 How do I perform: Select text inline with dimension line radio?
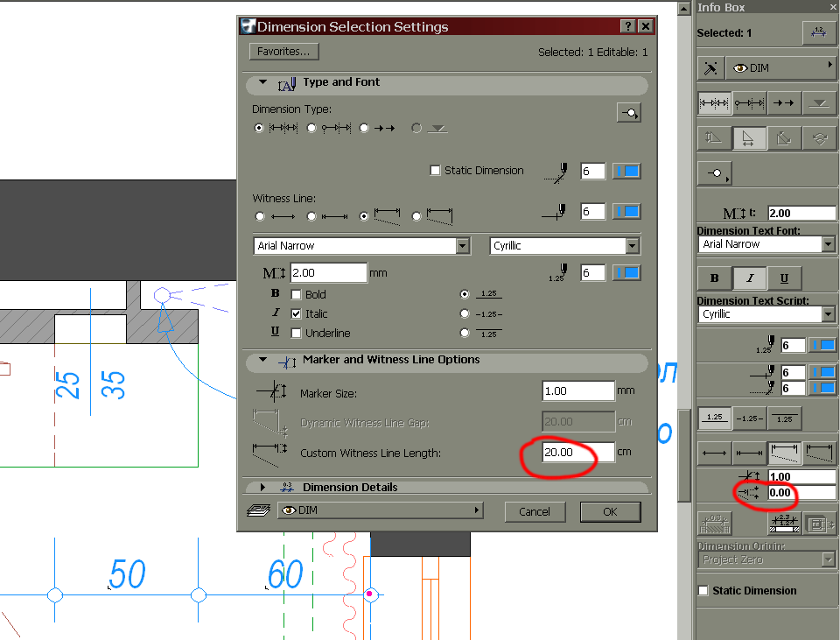[x=465, y=313]
